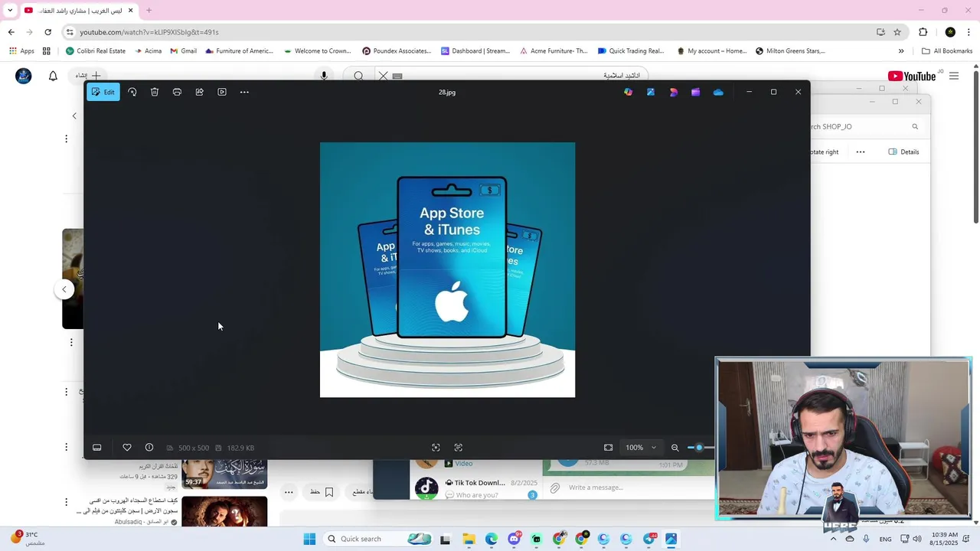Start slideshow from Photos toolbar

222,92
